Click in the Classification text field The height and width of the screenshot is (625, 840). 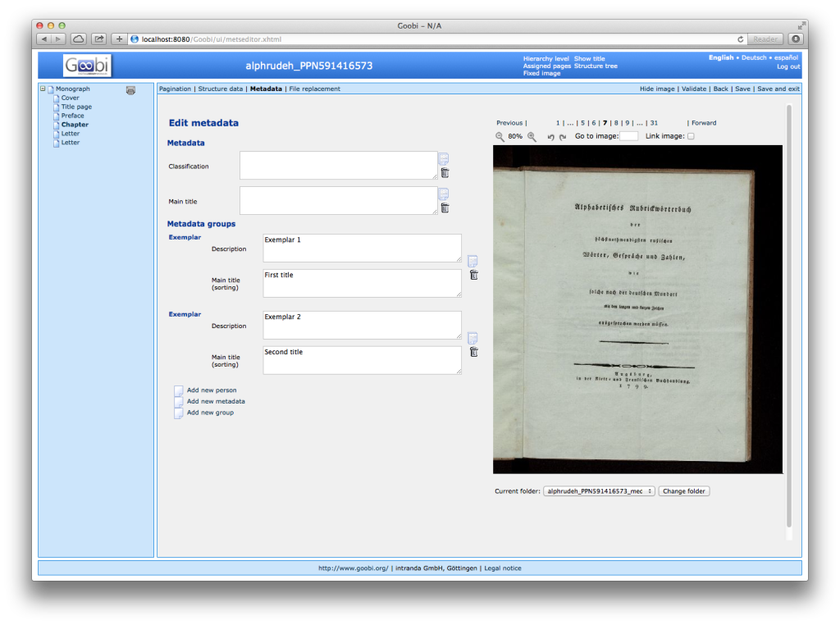pos(339,166)
